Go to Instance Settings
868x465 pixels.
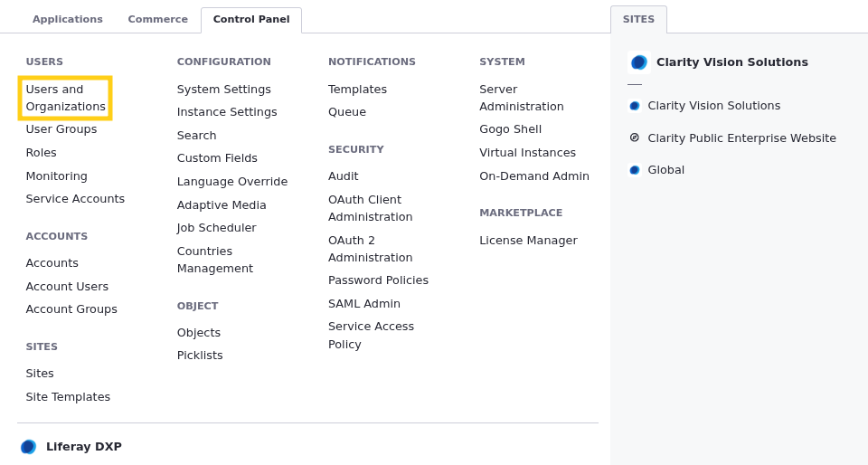coord(227,112)
